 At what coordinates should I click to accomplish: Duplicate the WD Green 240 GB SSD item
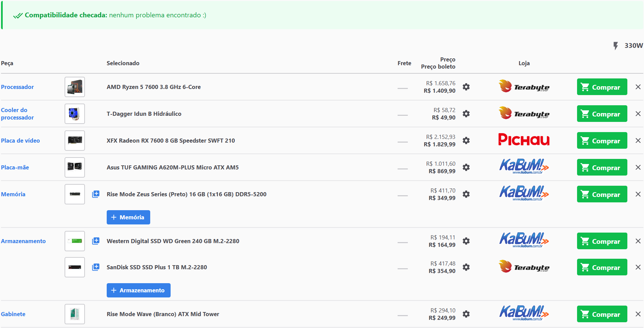tap(96, 241)
